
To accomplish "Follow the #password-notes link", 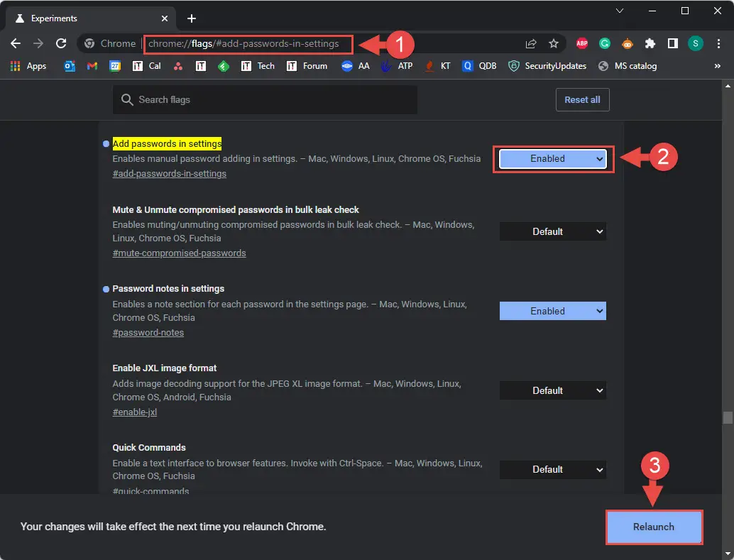I will click(148, 333).
